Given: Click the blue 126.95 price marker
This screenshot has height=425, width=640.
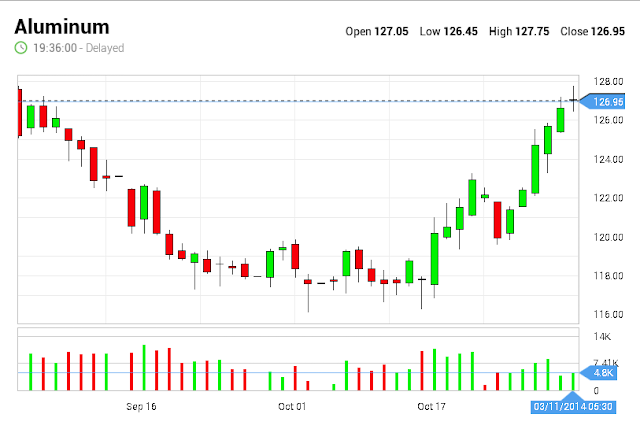Looking at the screenshot, I should point(603,101).
